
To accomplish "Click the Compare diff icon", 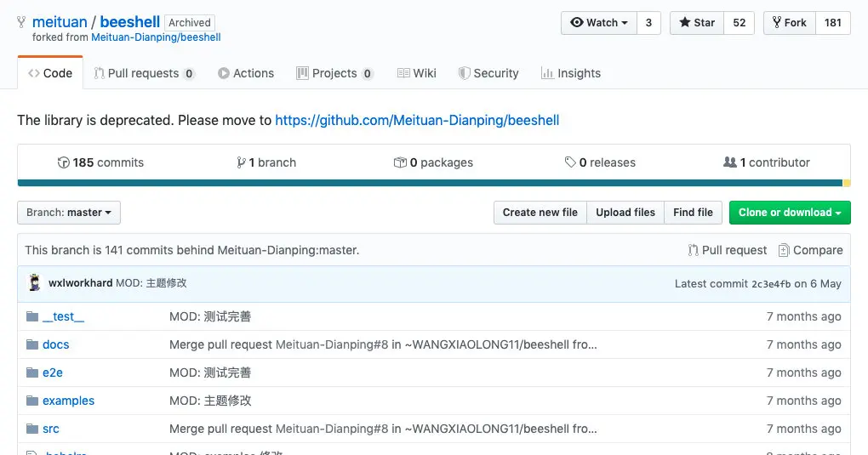I will tap(783, 250).
